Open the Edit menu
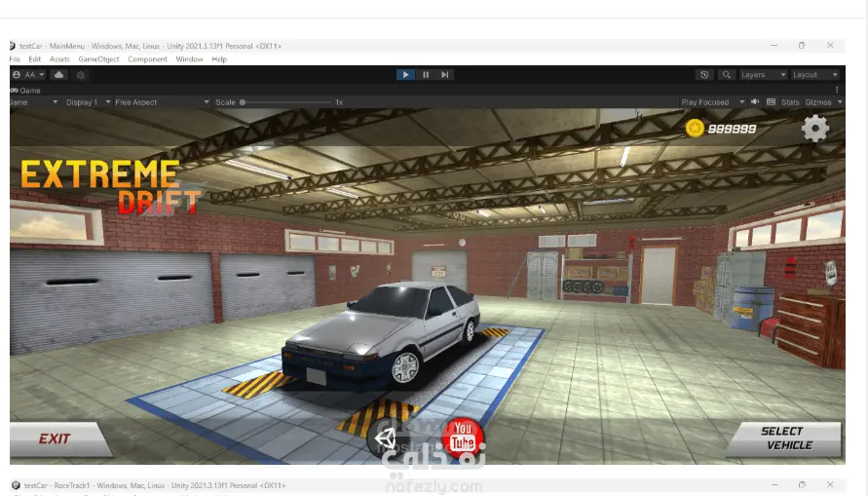The height and width of the screenshot is (496, 868). point(35,59)
